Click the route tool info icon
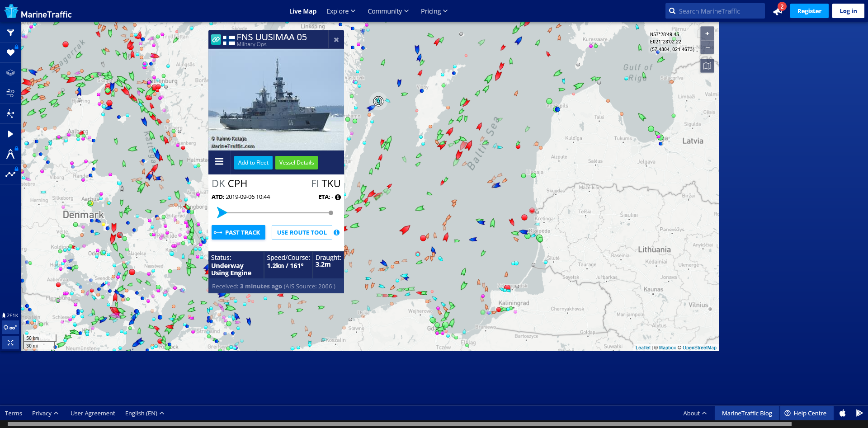This screenshot has height=428, width=868. (x=336, y=232)
